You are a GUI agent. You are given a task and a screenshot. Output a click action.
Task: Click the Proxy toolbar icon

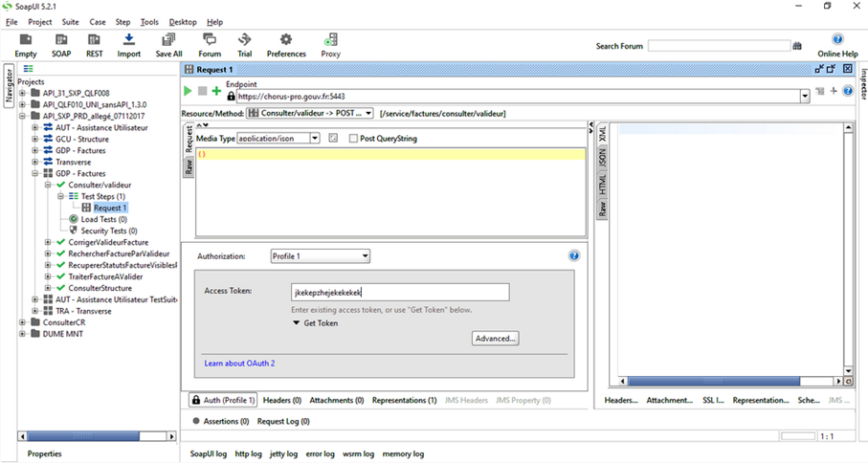tap(330, 46)
